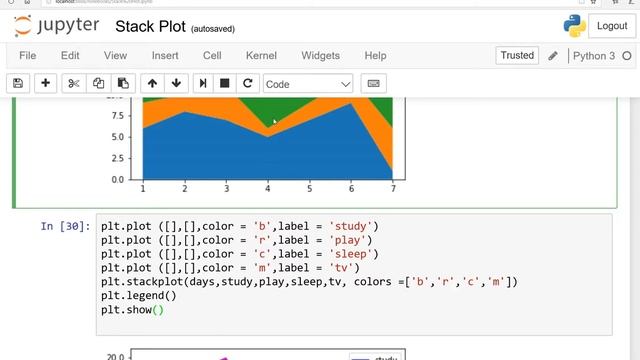Move selected cell up arrow

[152, 84]
